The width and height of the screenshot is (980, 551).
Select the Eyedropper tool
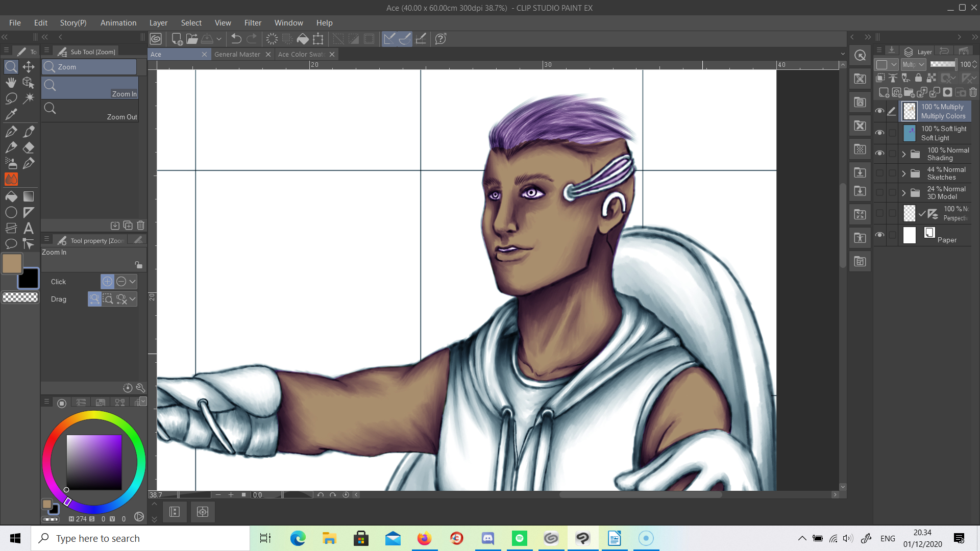click(x=11, y=114)
